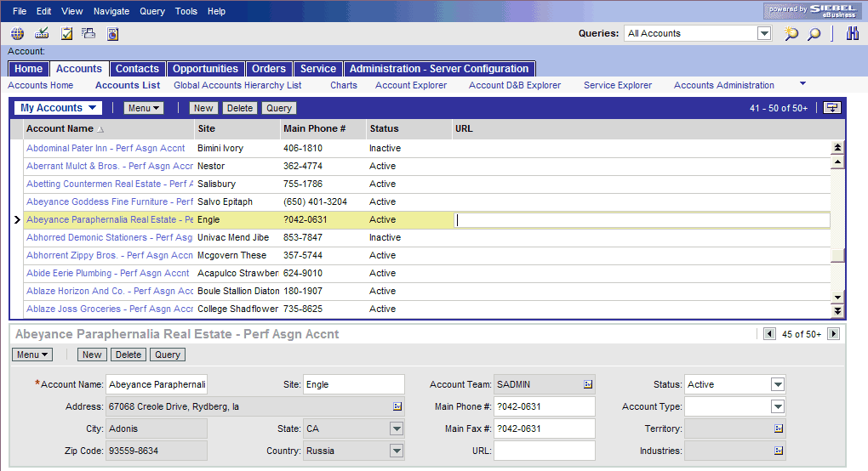The width and height of the screenshot is (868, 471).
Task: Expand the Status Active dropdown in form
Action: (778, 384)
